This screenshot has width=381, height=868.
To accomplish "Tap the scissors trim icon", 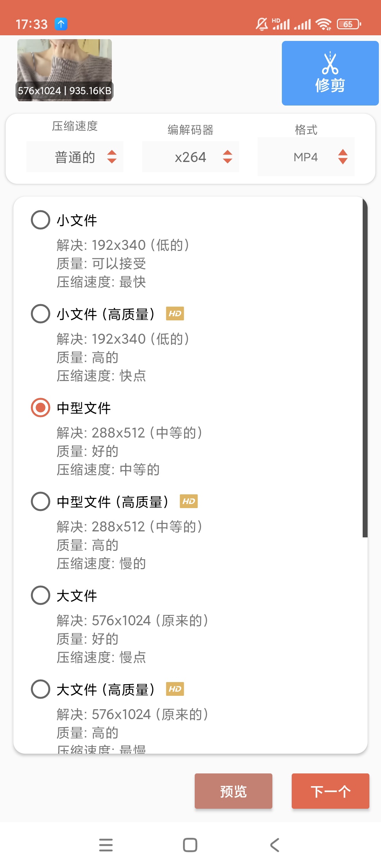I will (330, 64).
